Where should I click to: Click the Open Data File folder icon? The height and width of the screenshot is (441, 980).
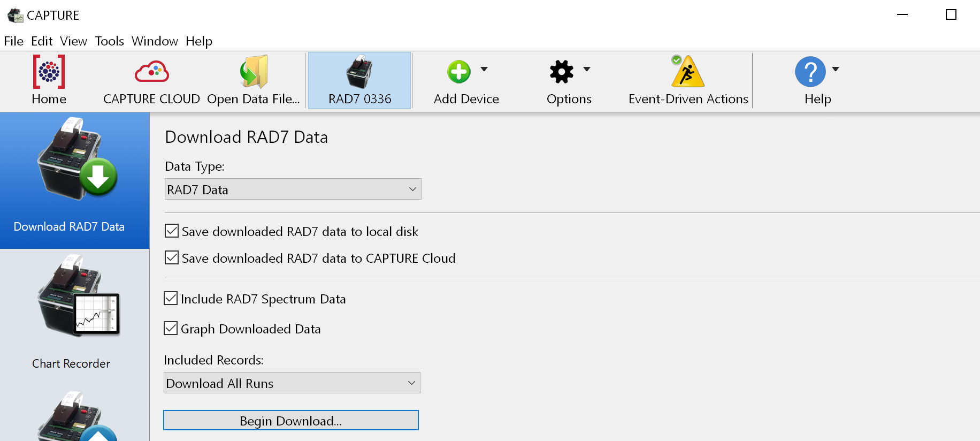(254, 72)
